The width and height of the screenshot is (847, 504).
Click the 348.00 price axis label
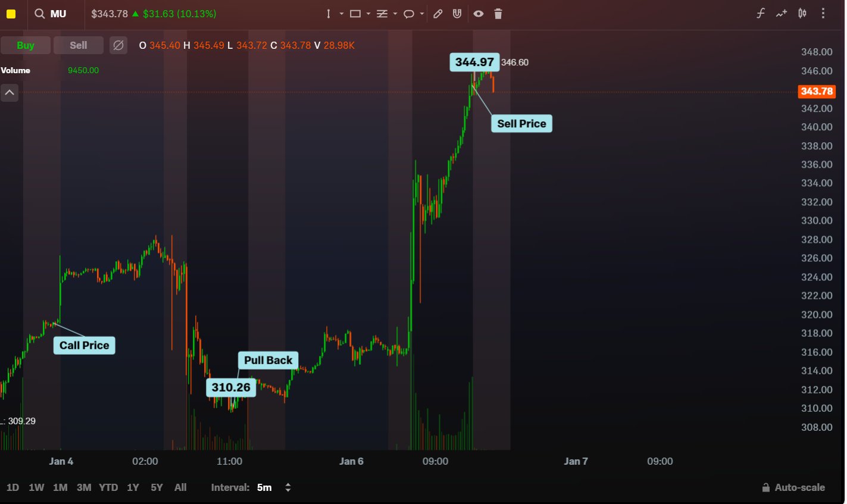tap(817, 52)
